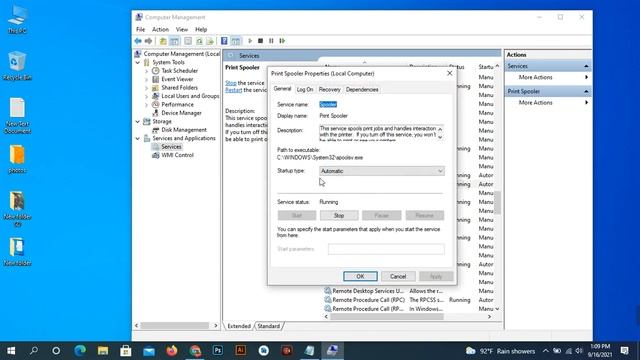This screenshot has width=640, height=360.
Task: Click the Stop button in service status
Action: tap(339, 215)
